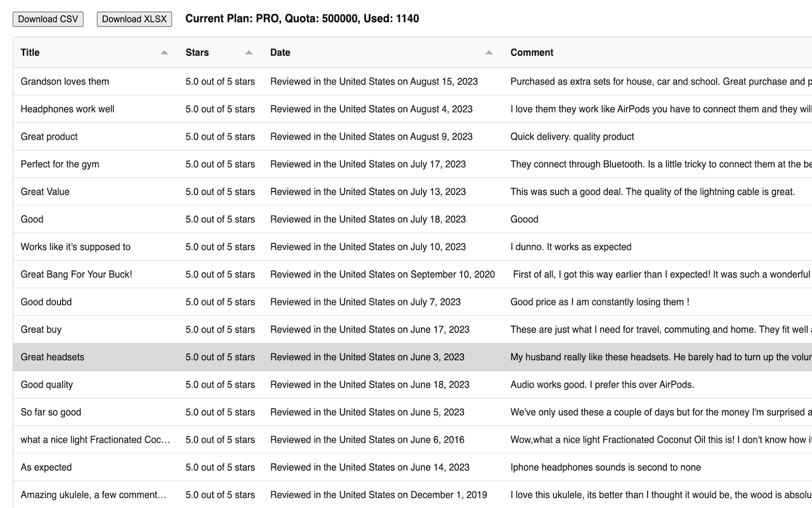
Task: Click the Download CSV button
Action: coord(48,19)
